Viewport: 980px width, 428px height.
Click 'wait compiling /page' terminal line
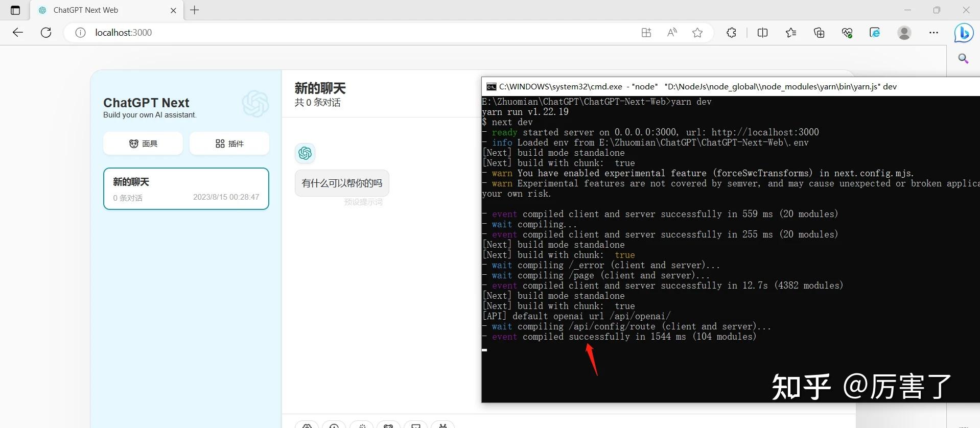click(x=596, y=275)
